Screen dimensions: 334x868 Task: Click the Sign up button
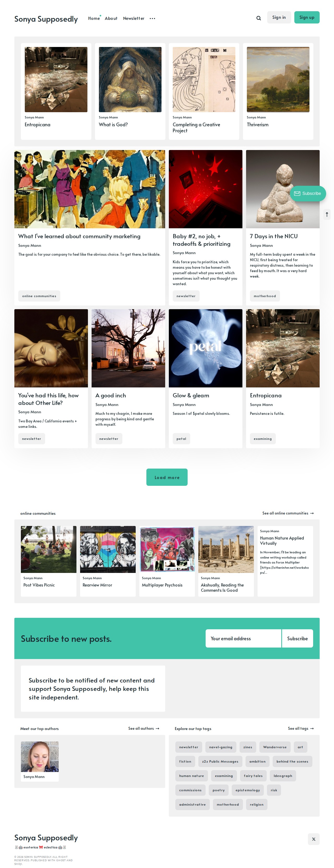click(x=307, y=17)
